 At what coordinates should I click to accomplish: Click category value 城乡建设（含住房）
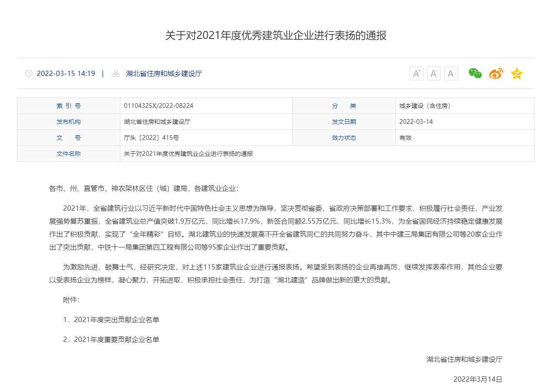[x=425, y=106]
